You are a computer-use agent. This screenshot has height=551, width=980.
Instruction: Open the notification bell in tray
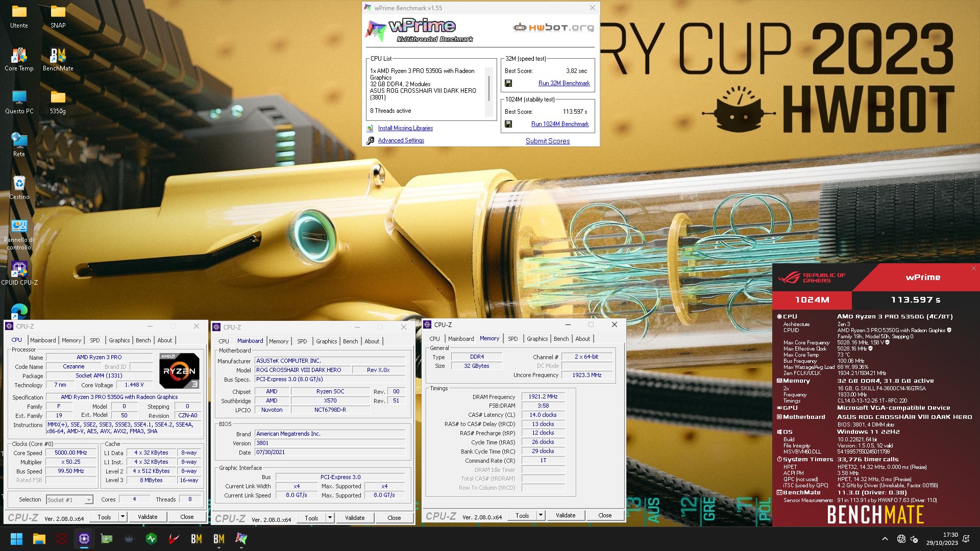tap(966, 539)
